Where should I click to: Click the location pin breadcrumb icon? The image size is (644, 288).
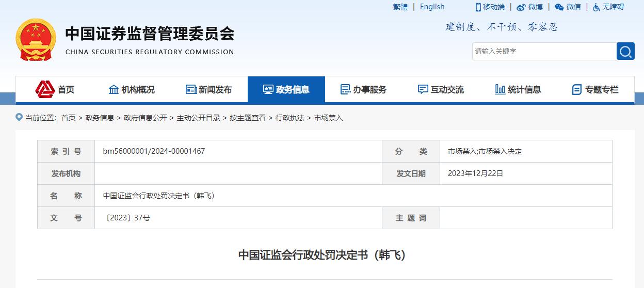(x=19, y=118)
